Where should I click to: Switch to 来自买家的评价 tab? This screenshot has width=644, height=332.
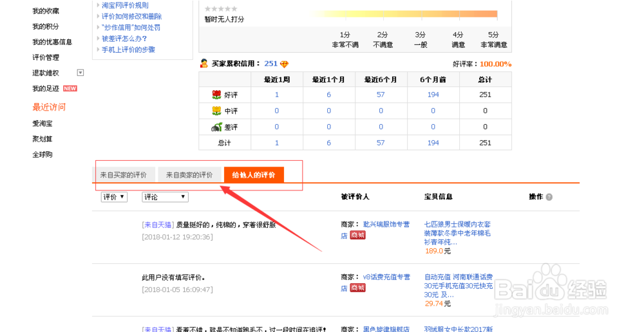click(x=124, y=175)
